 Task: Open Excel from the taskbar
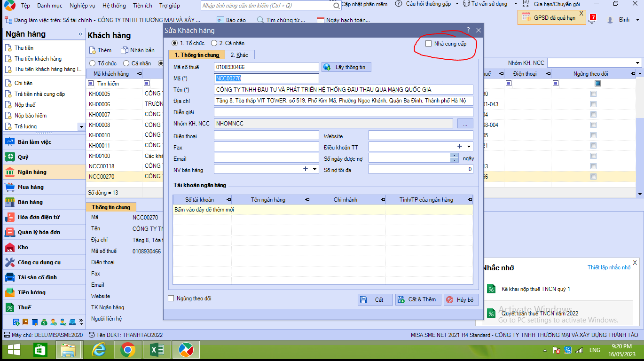(157, 350)
